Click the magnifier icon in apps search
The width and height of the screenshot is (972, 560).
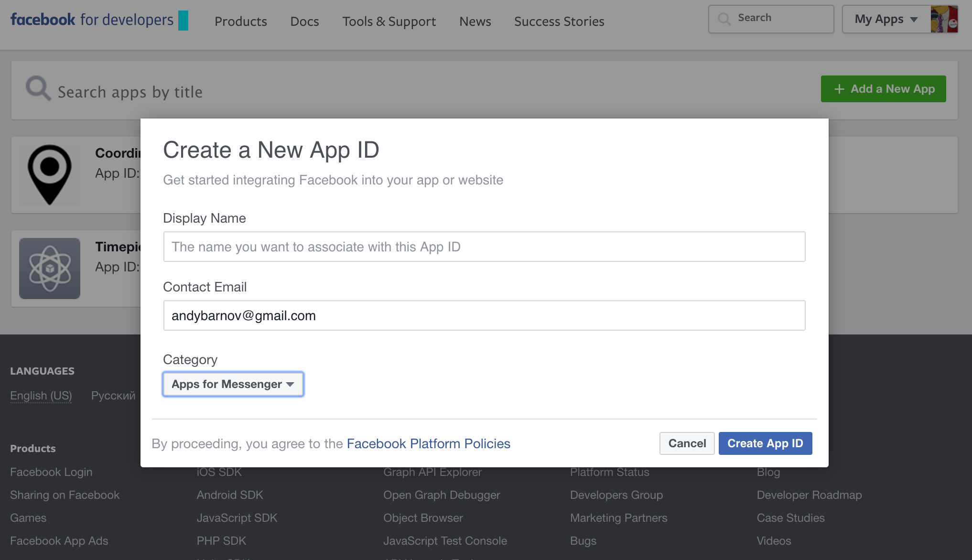pyautogui.click(x=38, y=88)
